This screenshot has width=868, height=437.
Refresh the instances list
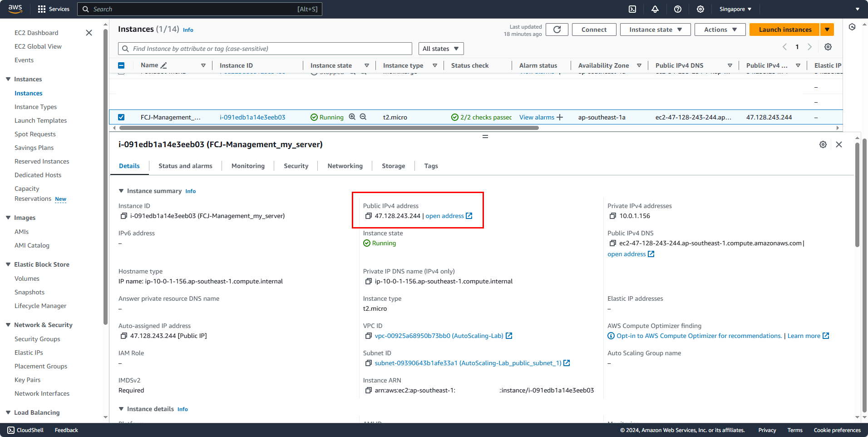point(557,30)
